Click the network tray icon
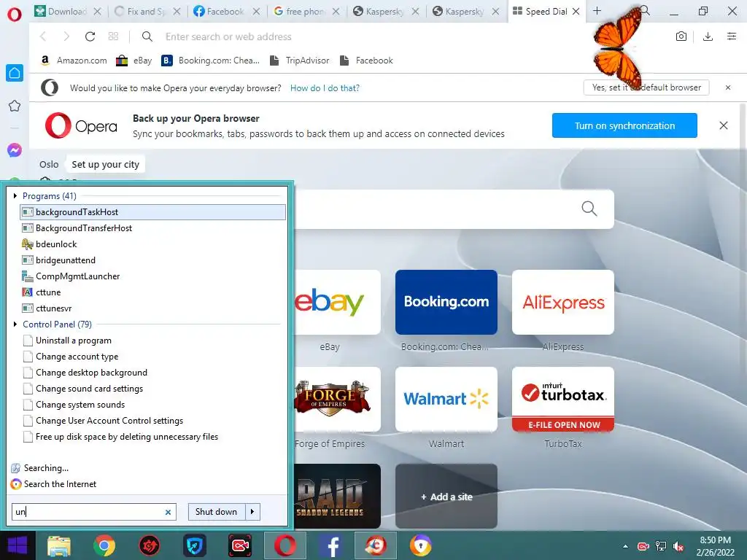 [x=661, y=547]
